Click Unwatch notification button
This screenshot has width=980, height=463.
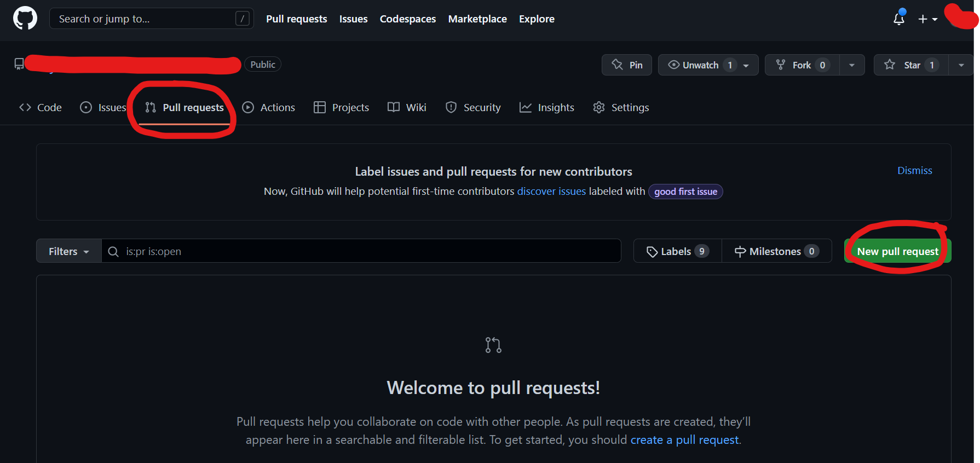[x=708, y=65]
